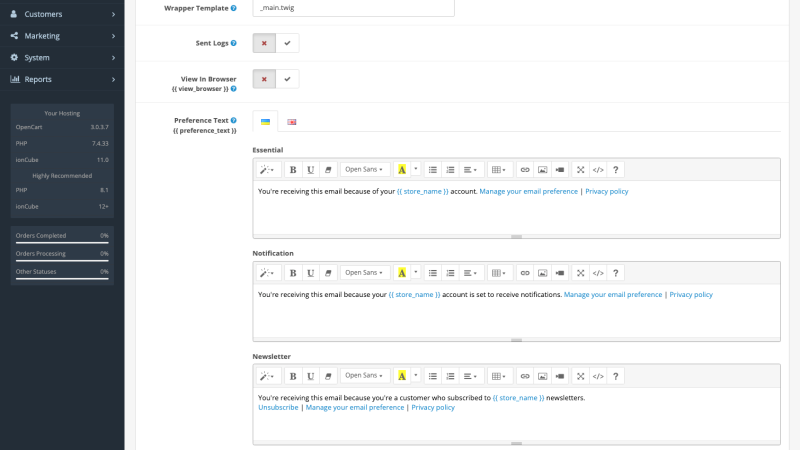Viewport: 800px width, 450px height.
Task: Insert a link in the Essential editor
Action: pos(524,170)
